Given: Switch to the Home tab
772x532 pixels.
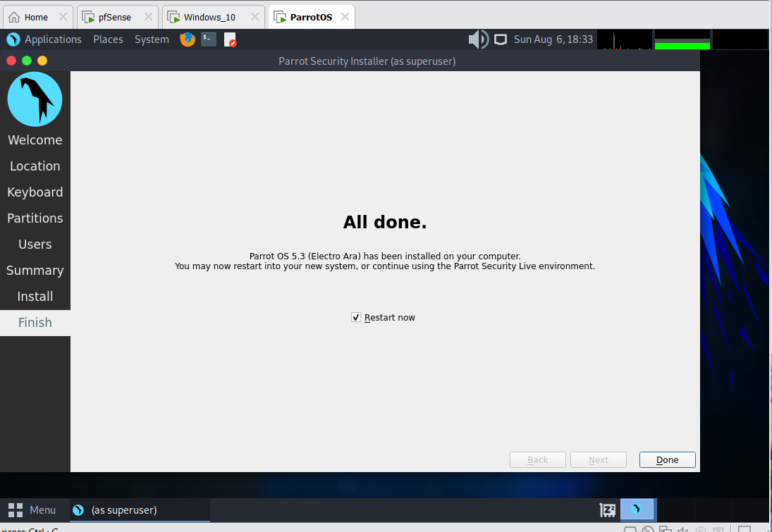Looking at the screenshot, I should [38, 17].
